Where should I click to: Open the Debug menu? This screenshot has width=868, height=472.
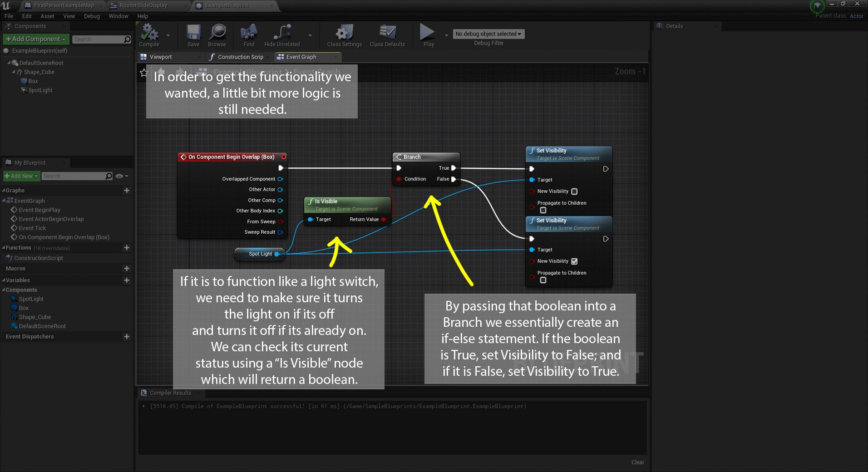tap(92, 16)
